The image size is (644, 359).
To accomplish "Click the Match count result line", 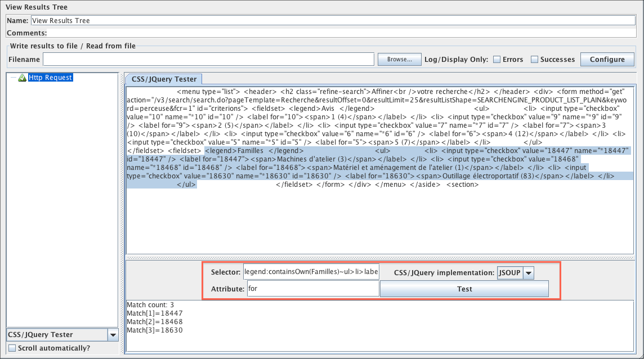I will [150, 305].
